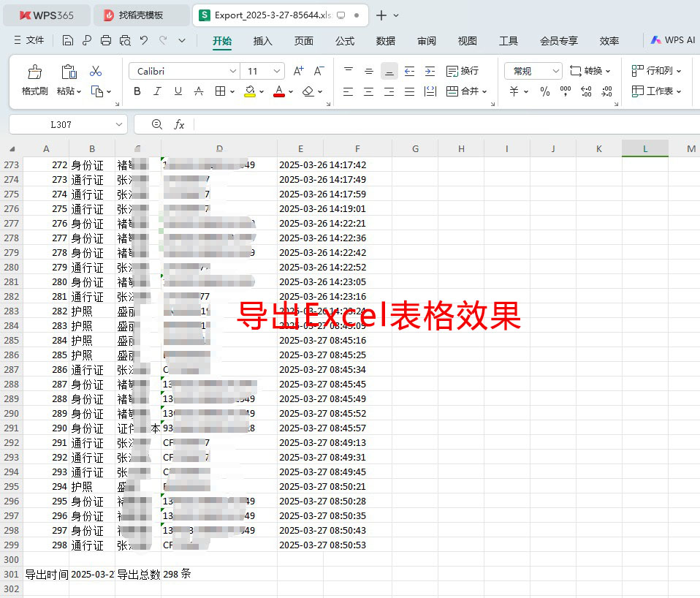Toggle strikethrough formatting
The image size is (700, 598).
[197, 89]
